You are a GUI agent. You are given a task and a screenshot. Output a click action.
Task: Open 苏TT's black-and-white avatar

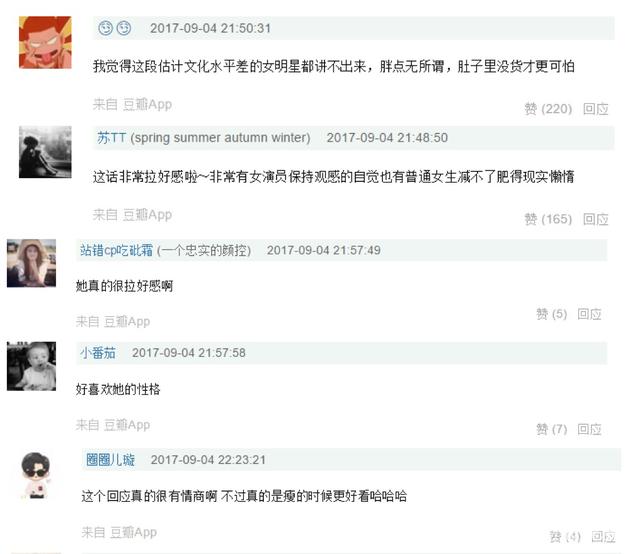click(x=45, y=152)
